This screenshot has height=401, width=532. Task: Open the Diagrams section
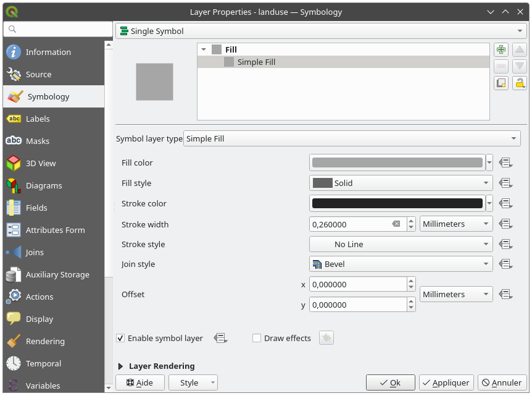tap(38, 185)
